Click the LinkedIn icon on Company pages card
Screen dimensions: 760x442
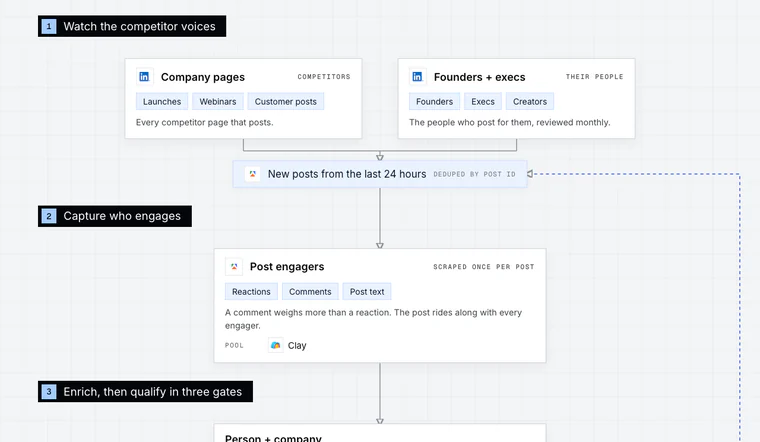point(144,77)
